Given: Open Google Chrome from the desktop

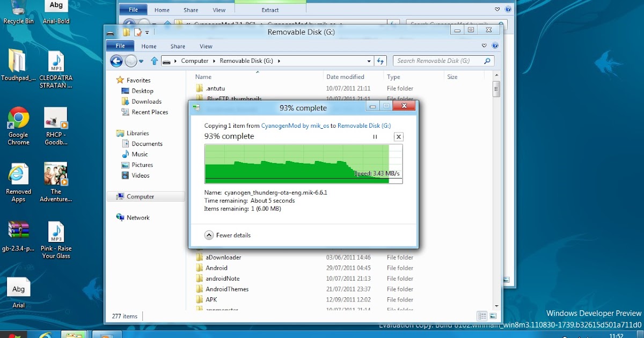Looking at the screenshot, I should coord(18,117).
